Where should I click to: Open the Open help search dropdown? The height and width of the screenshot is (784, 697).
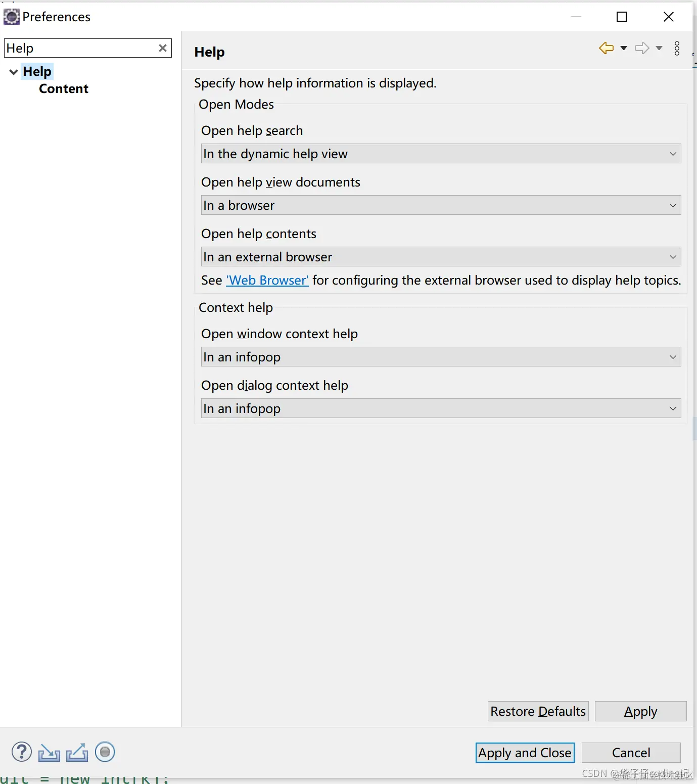tap(441, 154)
